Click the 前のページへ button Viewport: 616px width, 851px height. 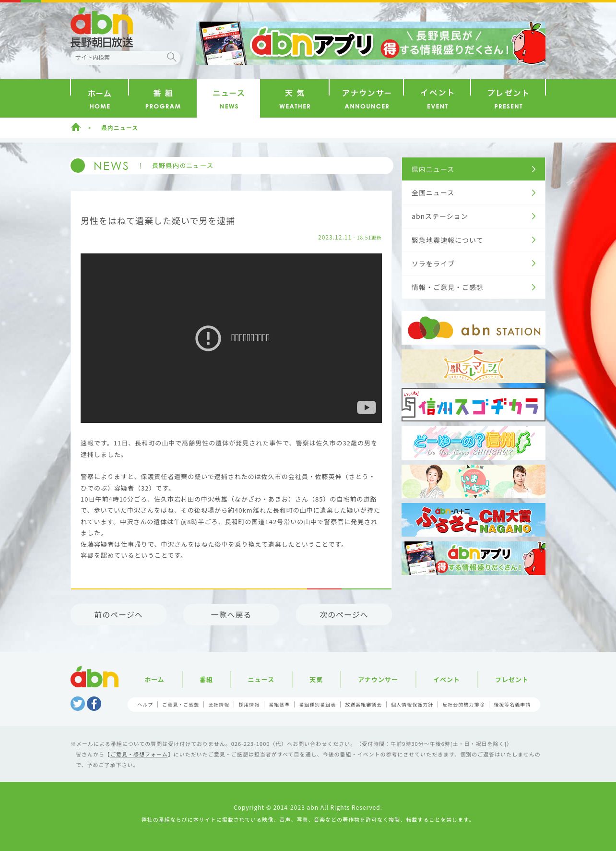click(x=118, y=614)
